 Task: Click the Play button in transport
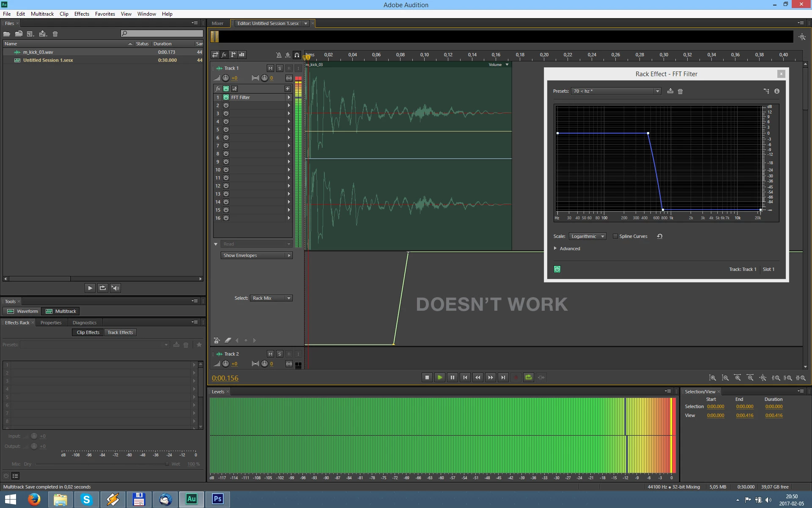pyautogui.click(x=439, y=377)
